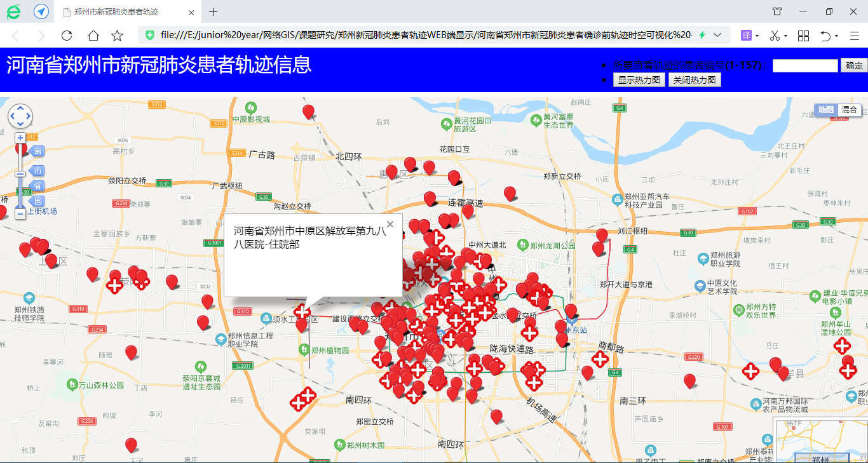This screenshot has height=463, width=868.
Task: Open the screenshot tool dropdown arrow
Action: pos(785,36)
